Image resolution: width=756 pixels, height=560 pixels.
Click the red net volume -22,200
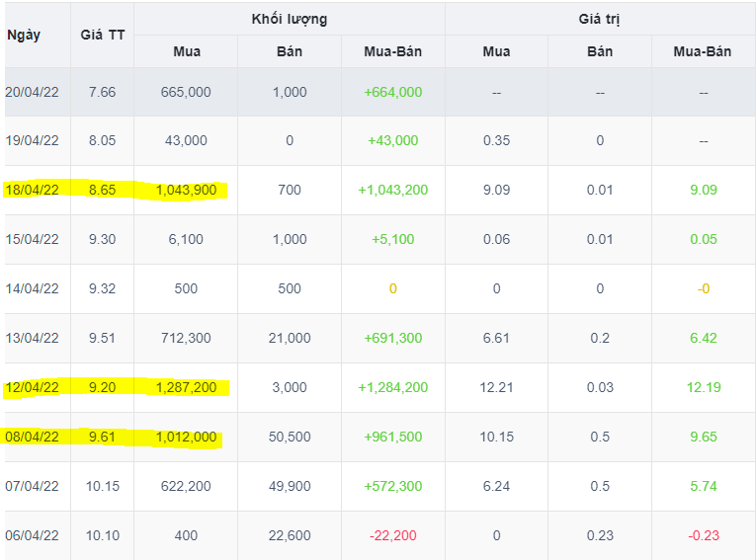(392, 535)
